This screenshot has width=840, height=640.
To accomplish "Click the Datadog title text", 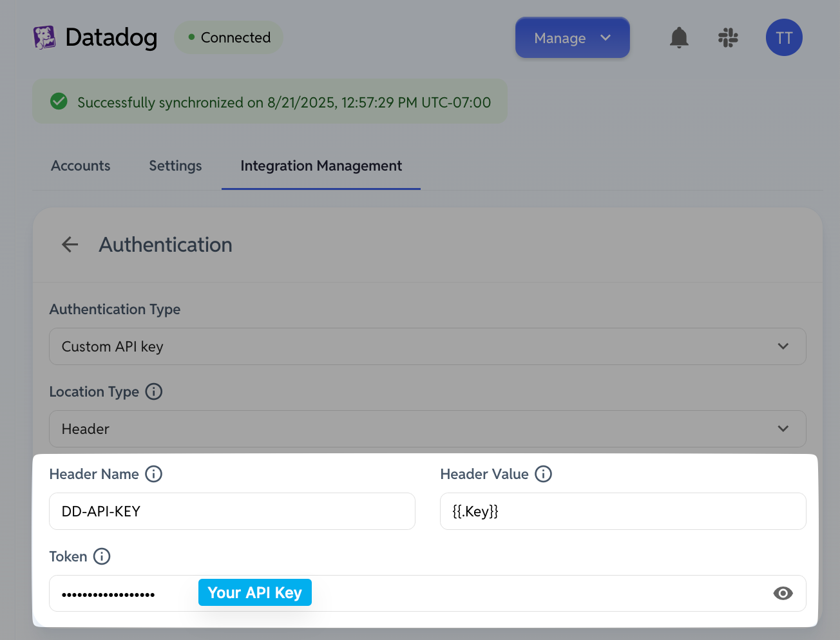I will tap(111, 37).
